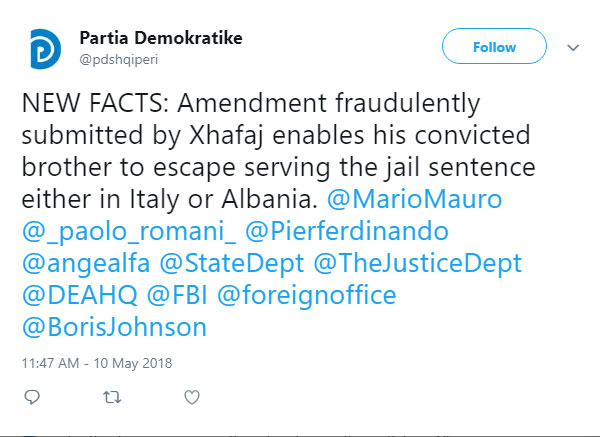Retweet this tweet
This screenshot has width=600, height=437.
[x=112, y=397]
